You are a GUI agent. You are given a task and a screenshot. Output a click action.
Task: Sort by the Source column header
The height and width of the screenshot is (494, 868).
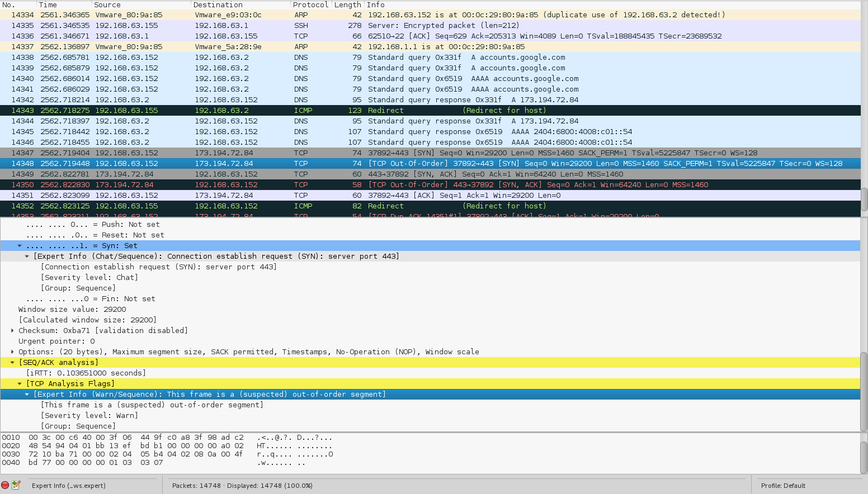(x=142, y=4)
